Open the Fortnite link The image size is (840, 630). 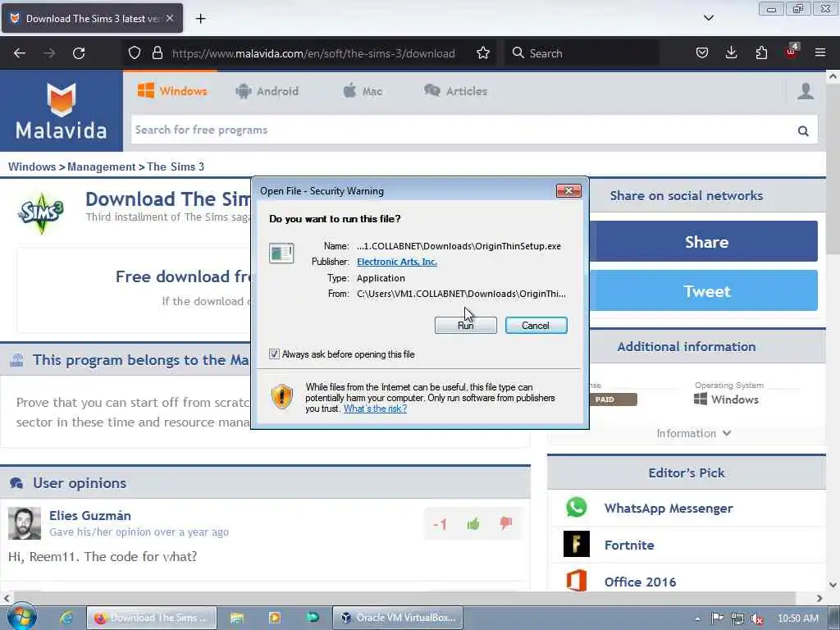click(629, 545)
